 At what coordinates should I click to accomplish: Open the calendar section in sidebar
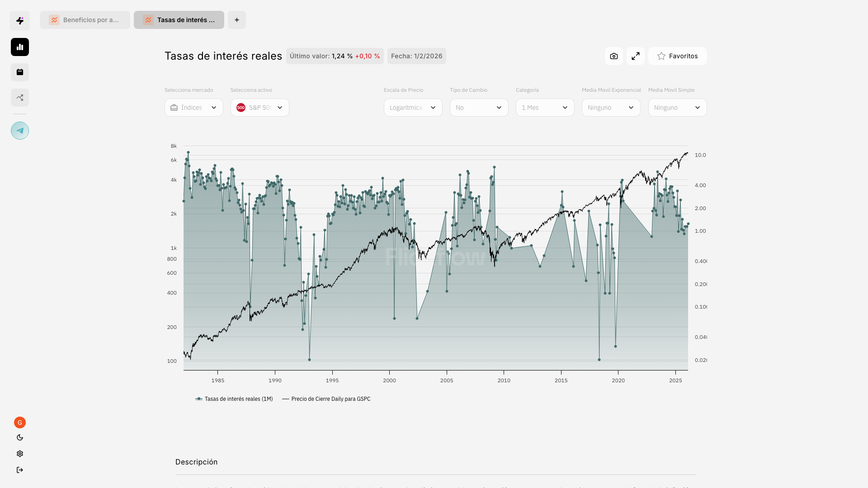pos(20,72)
